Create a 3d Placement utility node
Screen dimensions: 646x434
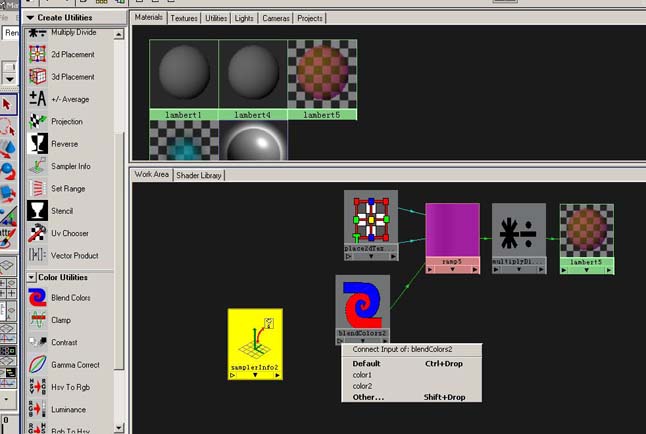click(x=37, y=77)
